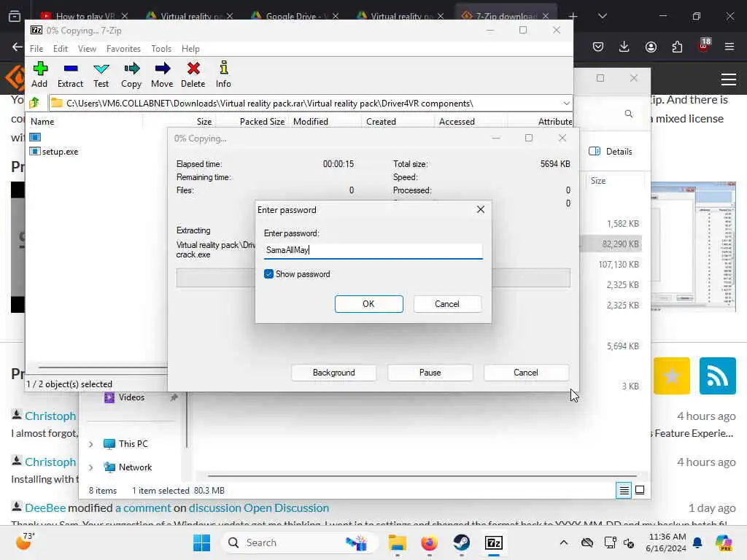The image size is (747, 560).
Task: Click the Copy toolbar icon
Action: (131, 74)
